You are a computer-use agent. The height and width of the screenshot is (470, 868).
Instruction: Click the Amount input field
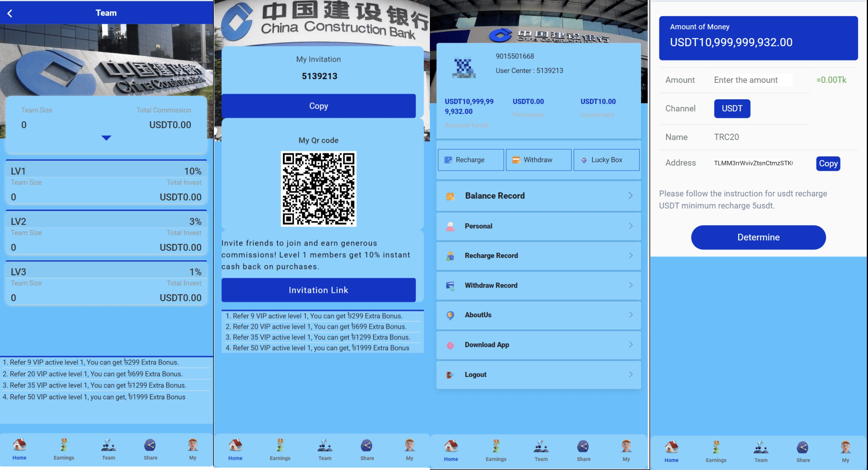(750, 80)
